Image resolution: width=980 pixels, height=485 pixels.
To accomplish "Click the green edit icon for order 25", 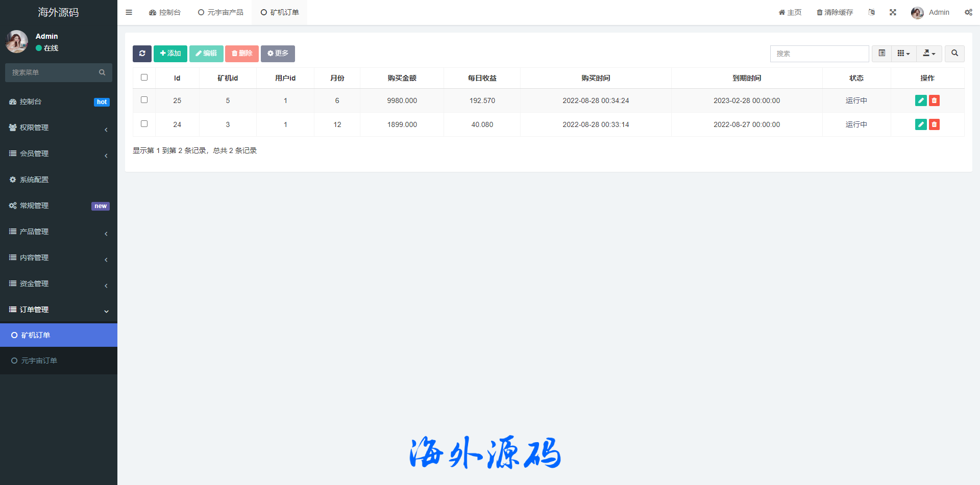I will coord(921,100).
